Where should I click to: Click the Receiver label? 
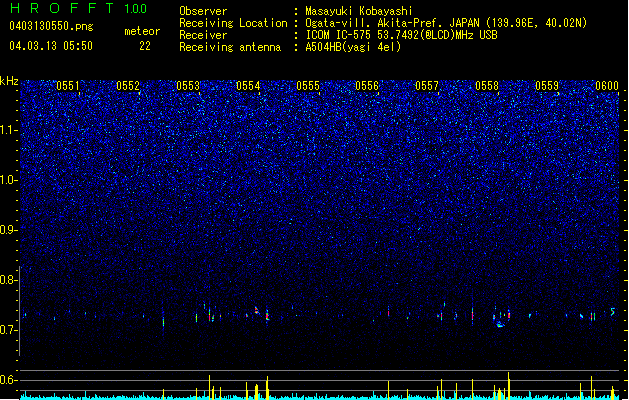coord(203,35)
